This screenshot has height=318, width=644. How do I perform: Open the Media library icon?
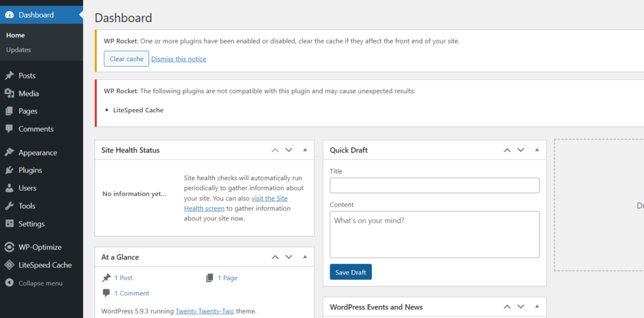tap(9, 93)
